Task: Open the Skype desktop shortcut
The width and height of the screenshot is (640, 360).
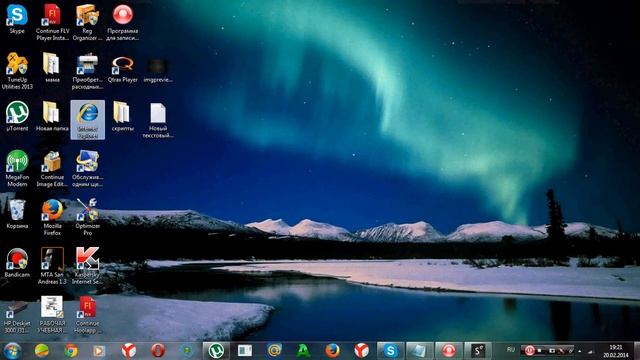Action: tap(17, 19)
